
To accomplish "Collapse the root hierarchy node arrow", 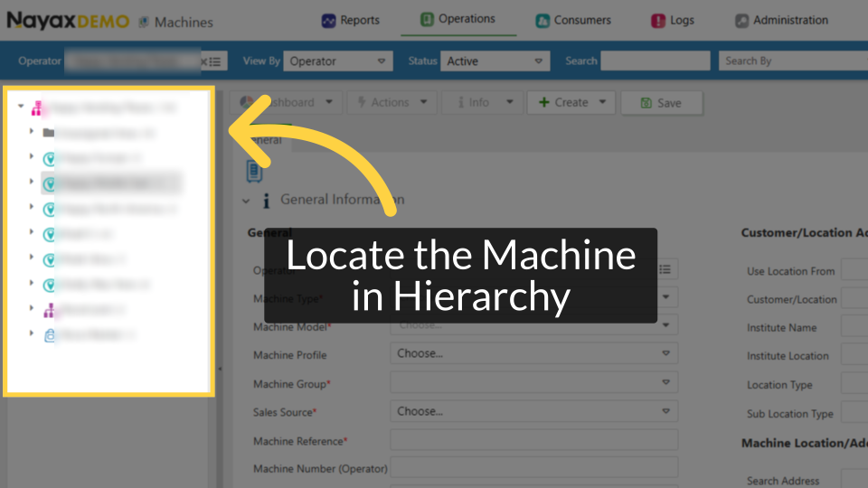I will click(21, 106).
